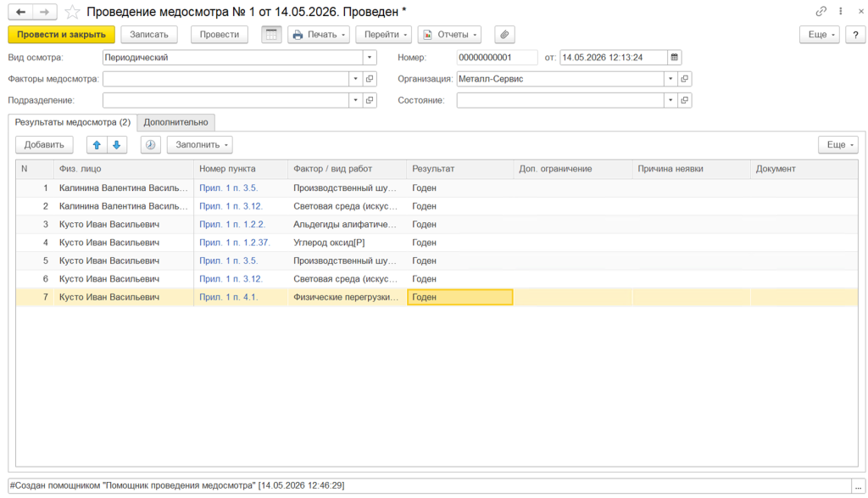This screenshot has height=498, width=868.
Task: Click the clock icon in table toolbar
Action: 151,144
